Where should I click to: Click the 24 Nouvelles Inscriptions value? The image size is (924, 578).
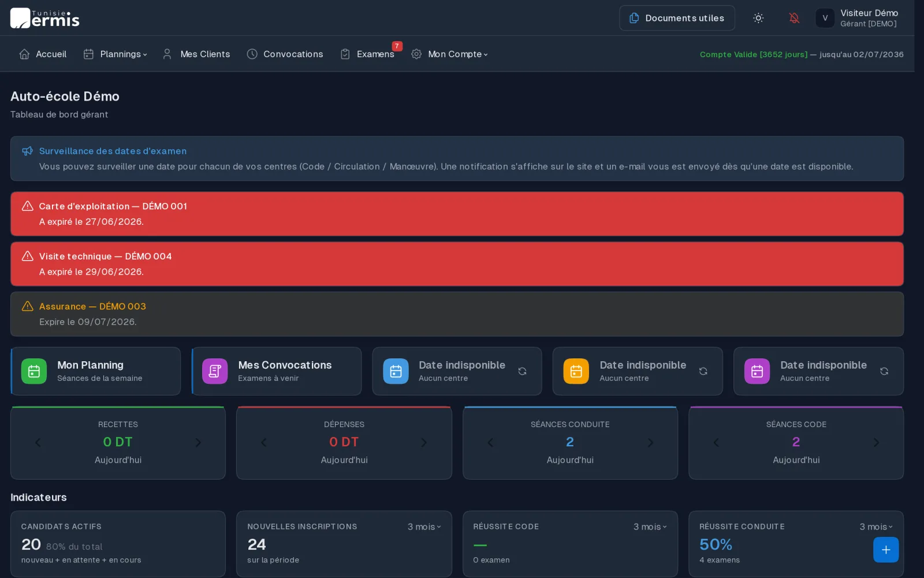tap(256, 544)
